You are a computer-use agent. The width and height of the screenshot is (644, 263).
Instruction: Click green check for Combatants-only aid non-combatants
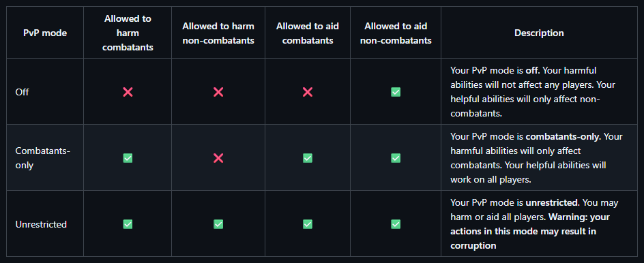396,158
